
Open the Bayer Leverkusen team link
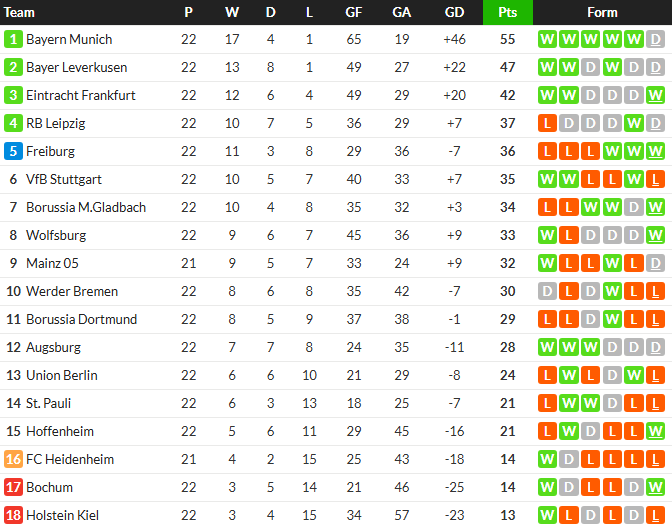[77, 67]
